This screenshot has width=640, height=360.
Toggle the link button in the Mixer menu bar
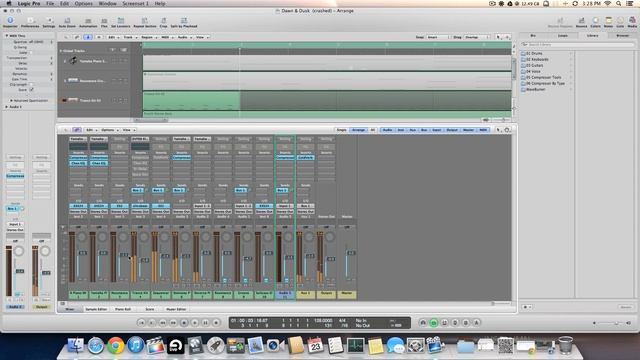point(77,130)
